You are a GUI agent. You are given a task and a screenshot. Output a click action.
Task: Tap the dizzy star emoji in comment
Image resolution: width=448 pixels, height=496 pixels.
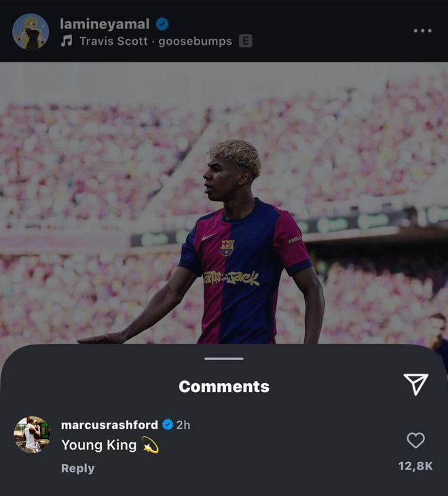tap(151, 445)
